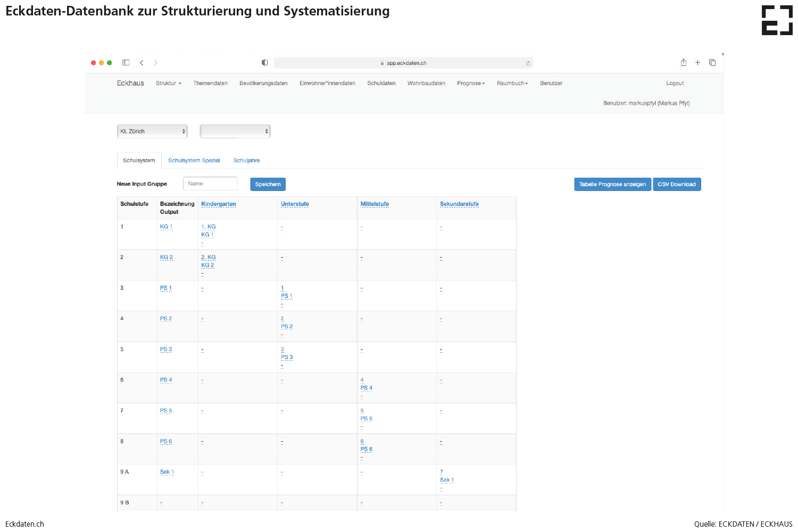The width and height of the screenshot is (798, 532).
Task: Open the Kt. Zürich dropdown
Action: [x=152, y=131]
